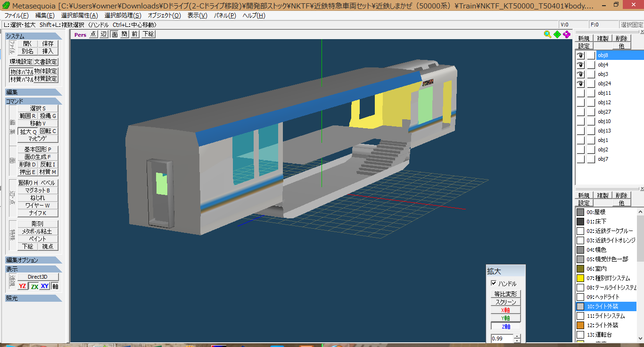This screenshot has width=644, height=347.
Task: Open the 選択部属性(A) menu
Action: [x=79, y=16]
